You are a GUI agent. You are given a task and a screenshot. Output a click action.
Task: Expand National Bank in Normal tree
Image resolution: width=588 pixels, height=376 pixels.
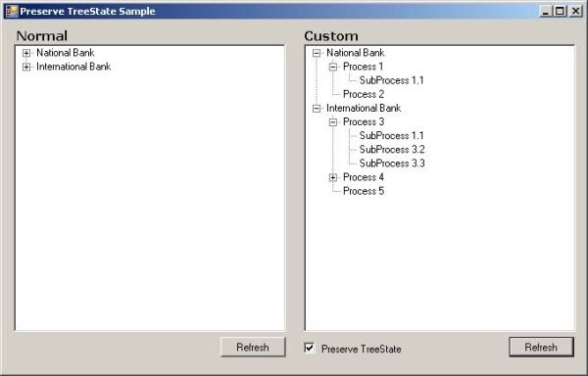click(26, 53)
